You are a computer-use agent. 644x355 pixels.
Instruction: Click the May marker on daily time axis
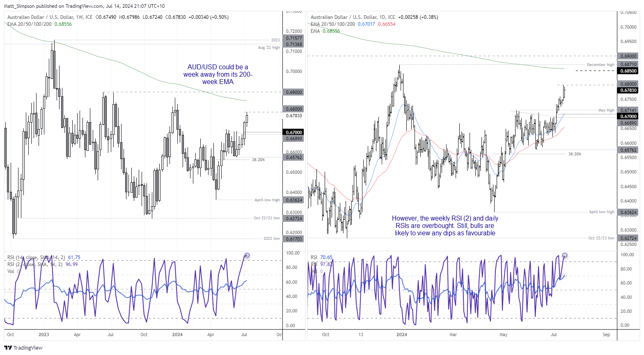[x=503, y=335]
